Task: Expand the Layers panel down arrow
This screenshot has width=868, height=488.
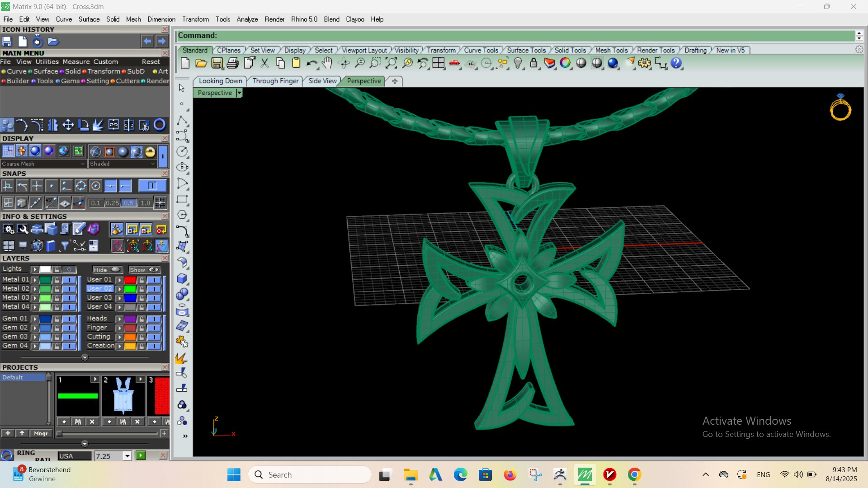Action: (x=85, y=357)
